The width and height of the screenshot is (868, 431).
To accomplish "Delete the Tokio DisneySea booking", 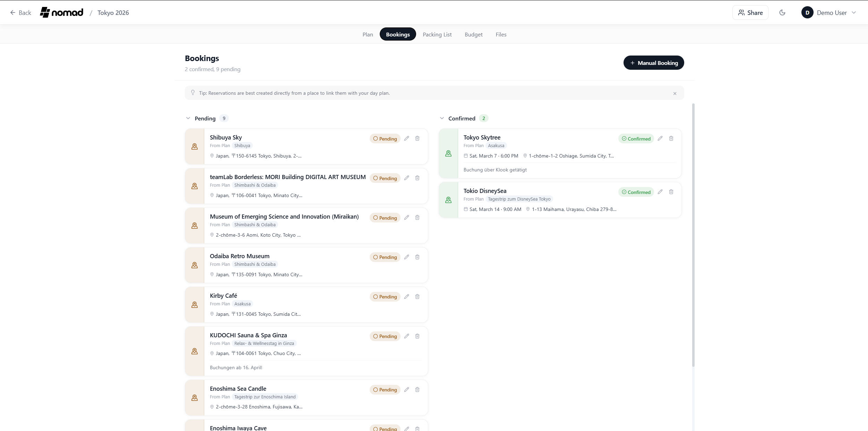I will [671, 192].
